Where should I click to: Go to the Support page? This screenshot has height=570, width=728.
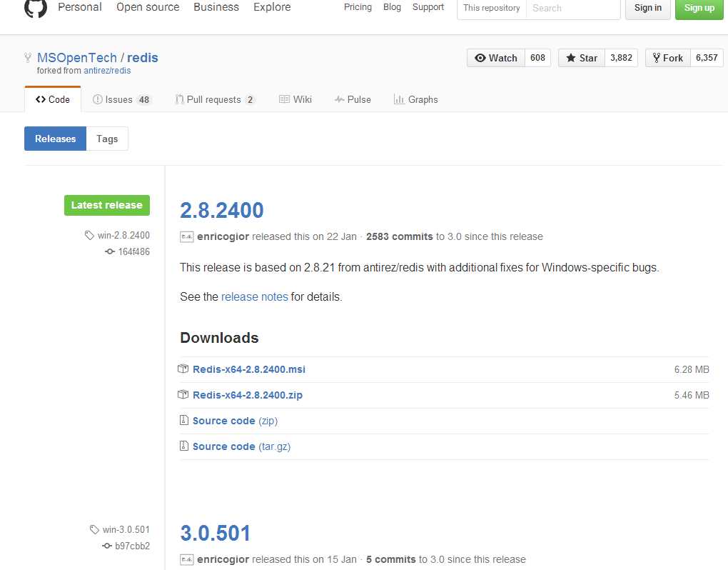[x=428, y=7]
